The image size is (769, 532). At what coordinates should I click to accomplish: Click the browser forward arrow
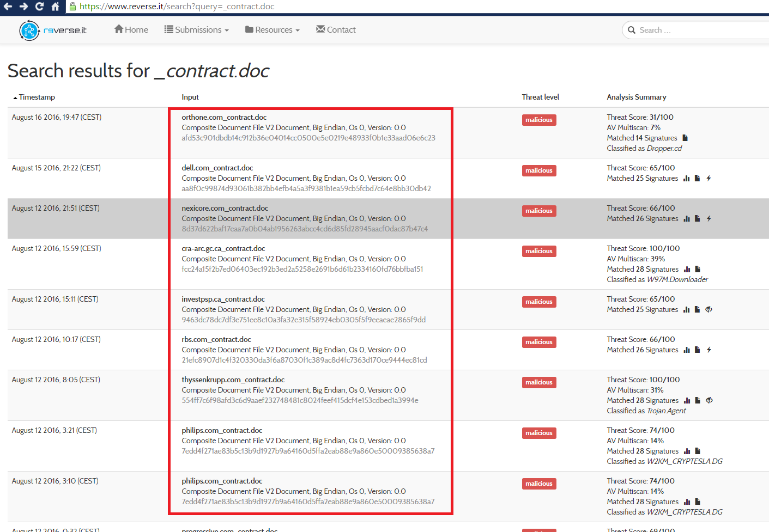tap(23, 7)
